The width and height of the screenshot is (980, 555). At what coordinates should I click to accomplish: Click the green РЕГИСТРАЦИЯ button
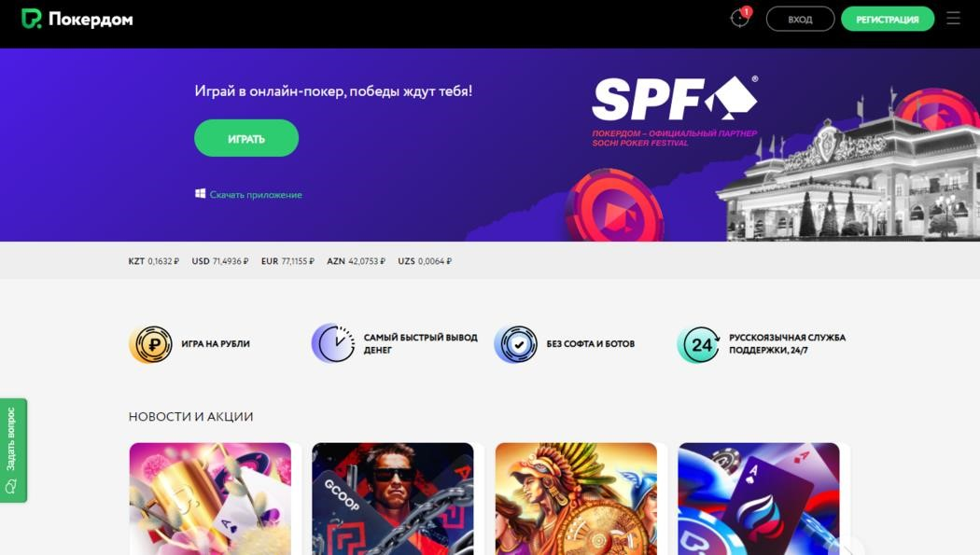point(888,19)
